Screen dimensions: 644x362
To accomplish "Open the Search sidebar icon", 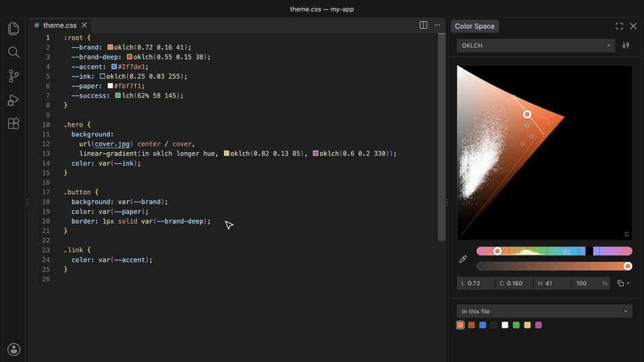I will click(x=13, y=52).
